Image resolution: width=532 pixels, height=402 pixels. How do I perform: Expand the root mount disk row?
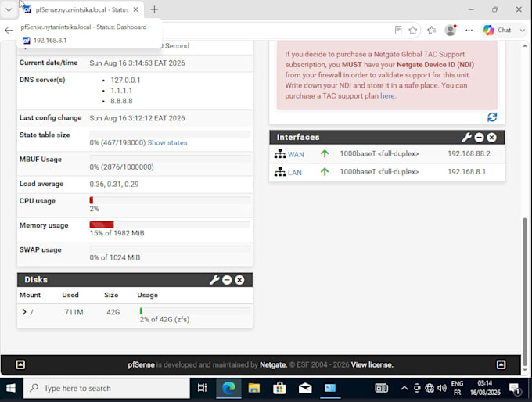click(x=24, y=312)
